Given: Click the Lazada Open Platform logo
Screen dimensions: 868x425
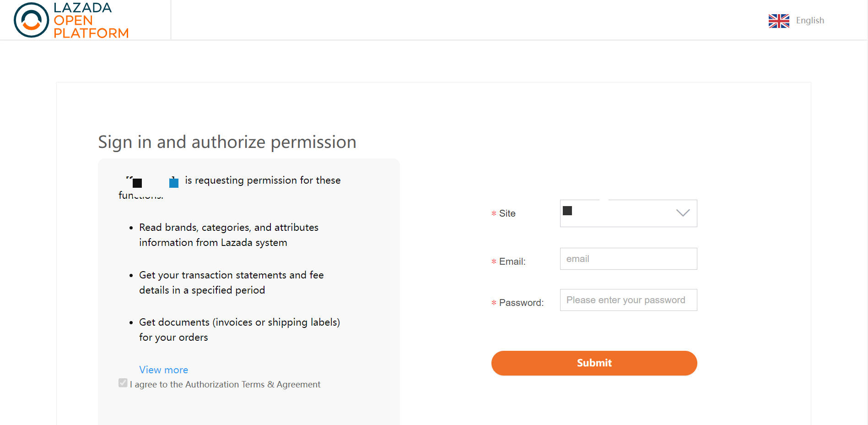Looking at the screenshot, I should [x=71, y=20].
